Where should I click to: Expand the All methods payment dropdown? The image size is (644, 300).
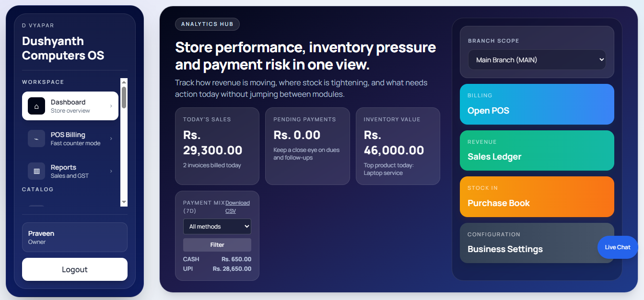tap(217, 226)
